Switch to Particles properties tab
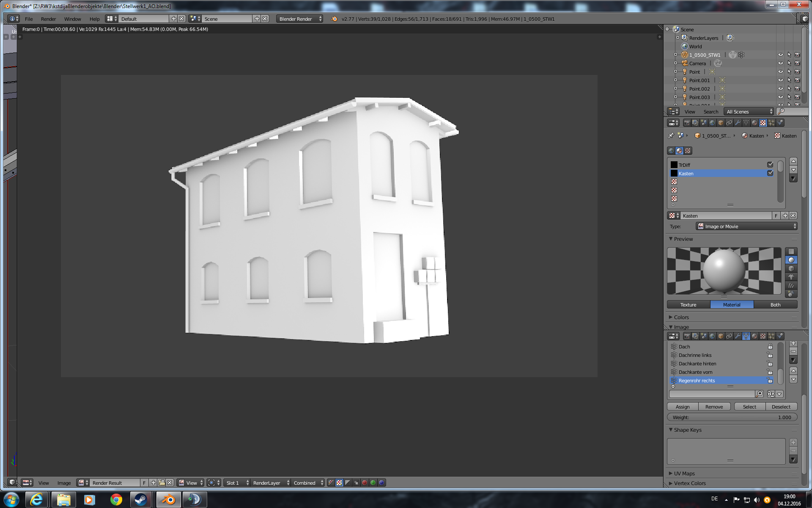This screenshot has width=812, height=508. 771,123
